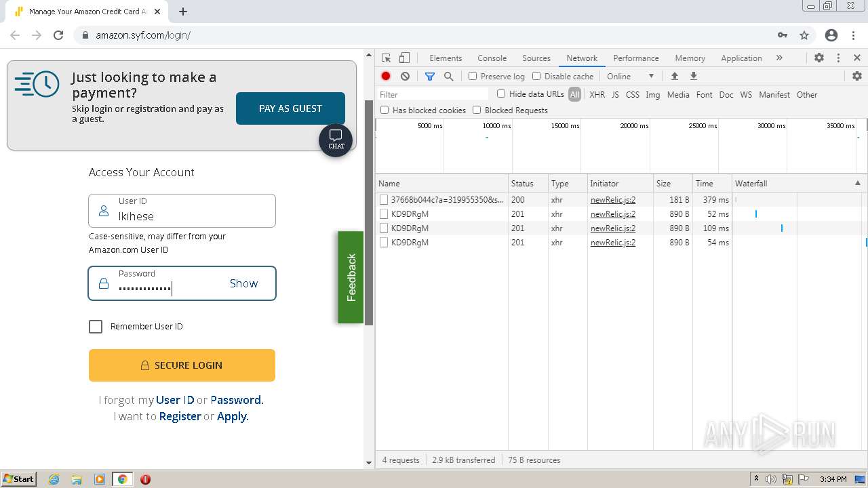Sort by the Waterfall column arrow
Screen dimensions: 868x488
857,183
